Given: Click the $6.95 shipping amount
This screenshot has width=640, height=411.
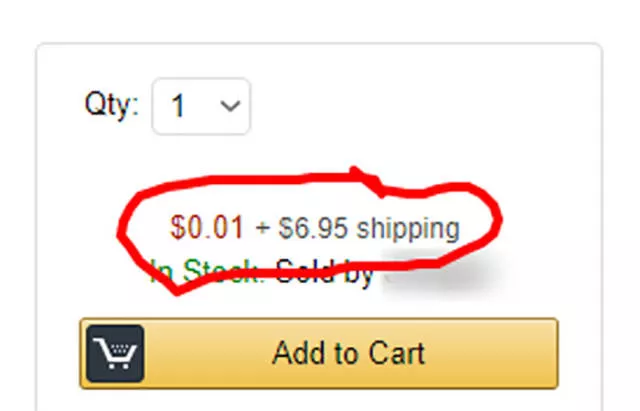Looking at the screenshot, I should click(x=314, y=229).
